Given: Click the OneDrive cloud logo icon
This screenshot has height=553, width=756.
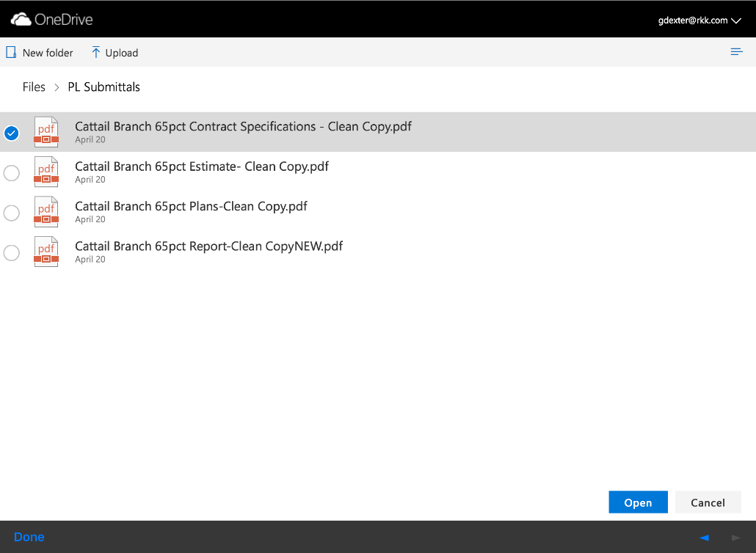Looking at the screenshot, I should (x=21, y=20).
